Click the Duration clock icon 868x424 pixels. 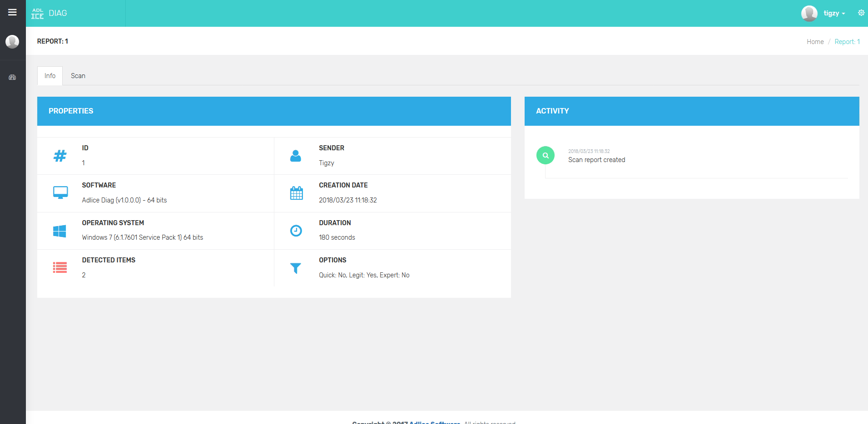296,231
